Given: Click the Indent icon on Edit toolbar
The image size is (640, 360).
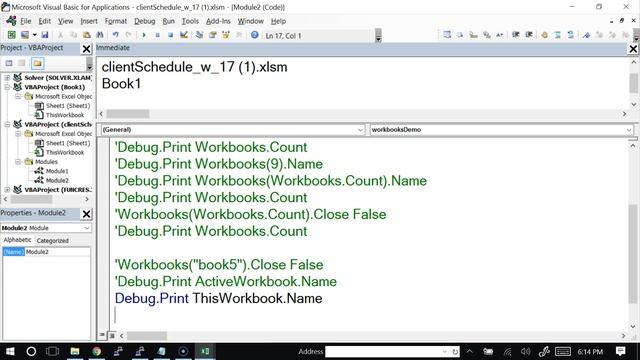Looking at the screenshot, I should point(516,35).
